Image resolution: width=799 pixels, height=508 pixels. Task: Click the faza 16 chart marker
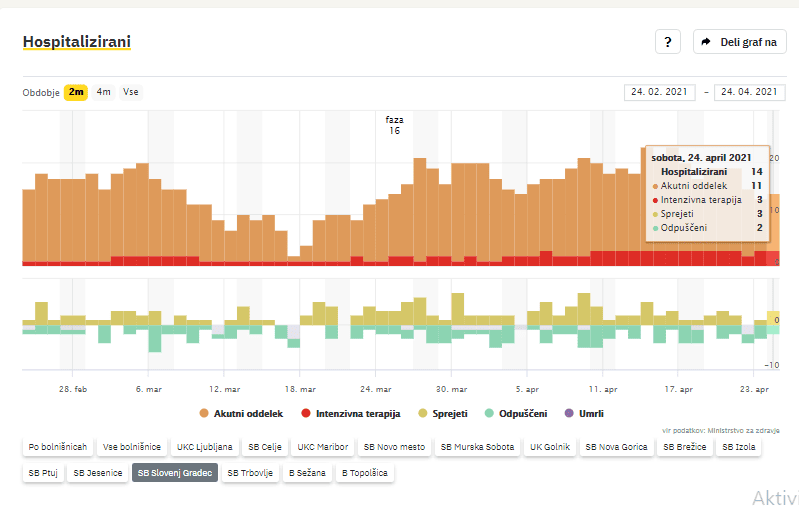[394, 125]
